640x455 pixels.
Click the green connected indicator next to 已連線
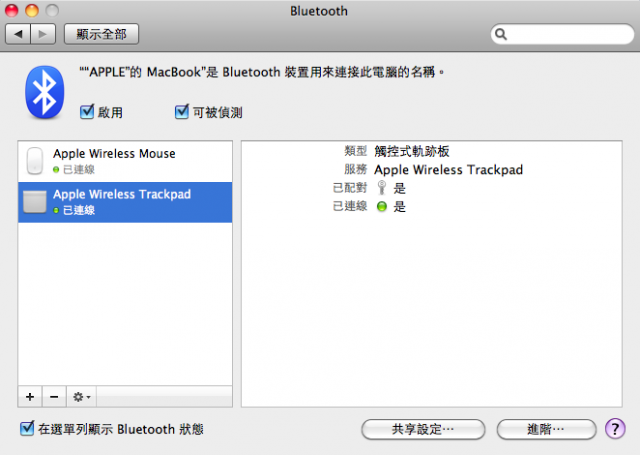coord(382,206)
